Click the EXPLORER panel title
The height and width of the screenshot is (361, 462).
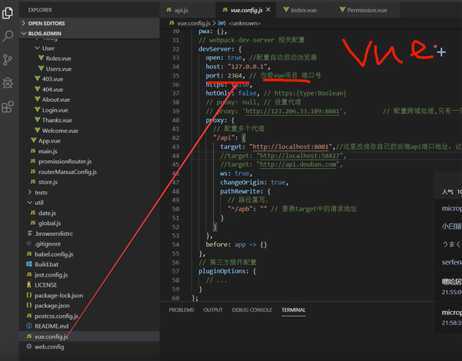click(x=40, y=10)
